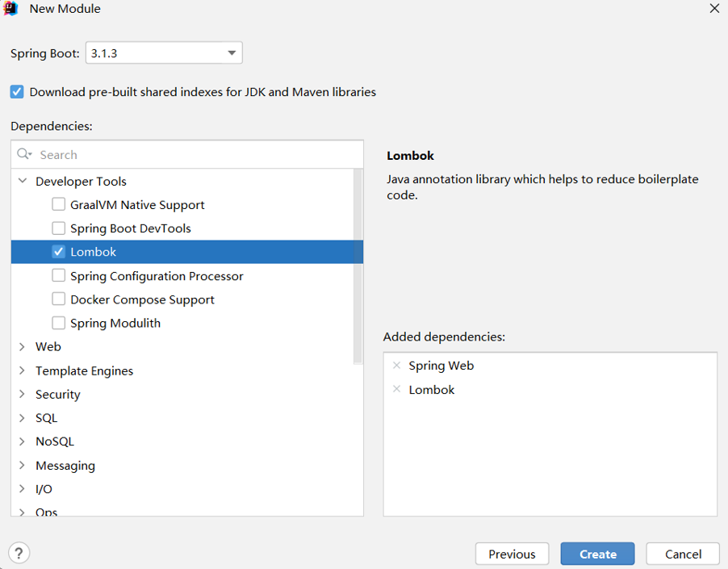The image size is (728, 569).
Task: Close the New Module dialog
Action: 713,9
